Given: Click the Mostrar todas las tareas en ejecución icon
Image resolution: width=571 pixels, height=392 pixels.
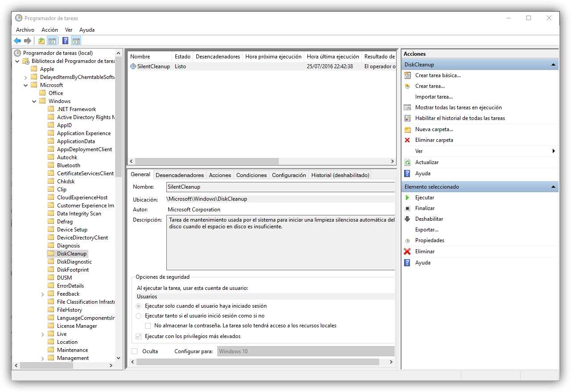Looking at the screenshot, I should (407, 107).
